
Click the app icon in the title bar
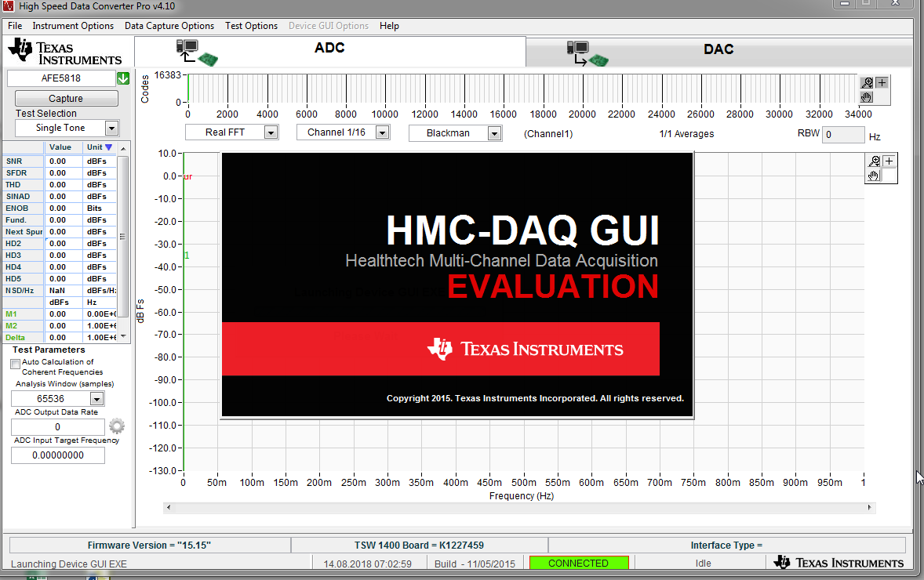coord(8,6)
